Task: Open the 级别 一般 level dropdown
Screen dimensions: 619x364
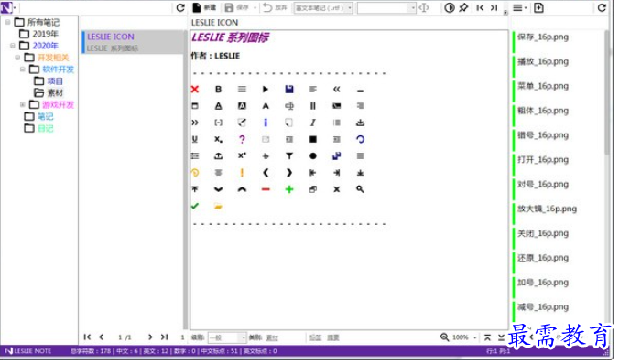Action: pyautogui.click(x=227, y=337)
